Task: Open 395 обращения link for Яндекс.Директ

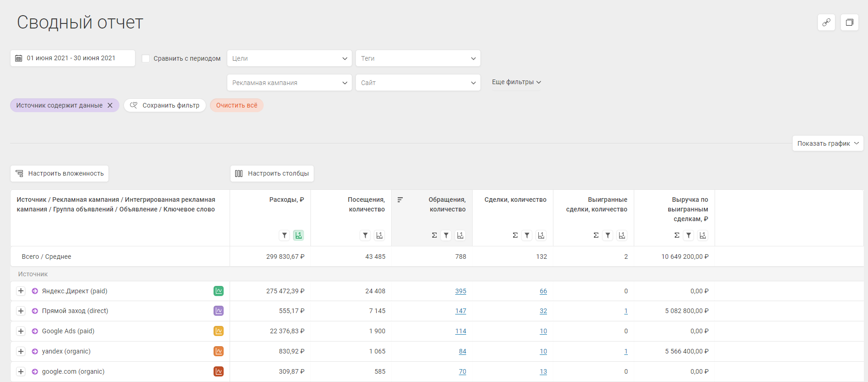Action: (461, 291)
